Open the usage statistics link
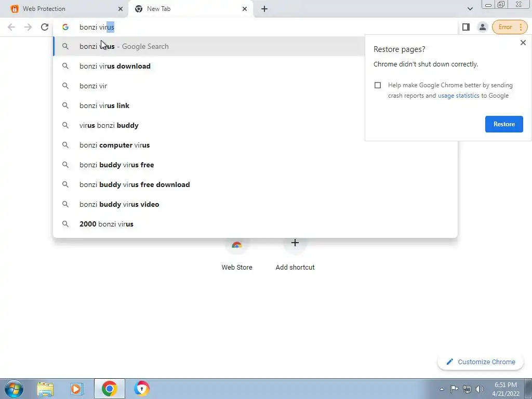 click(x=458, y=96)
